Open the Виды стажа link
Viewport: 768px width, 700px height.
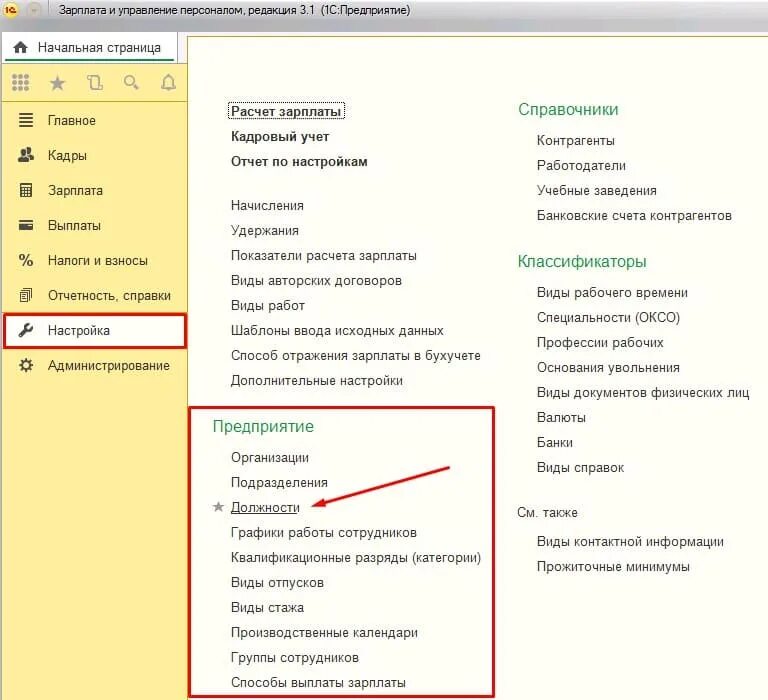coord(267,607)
